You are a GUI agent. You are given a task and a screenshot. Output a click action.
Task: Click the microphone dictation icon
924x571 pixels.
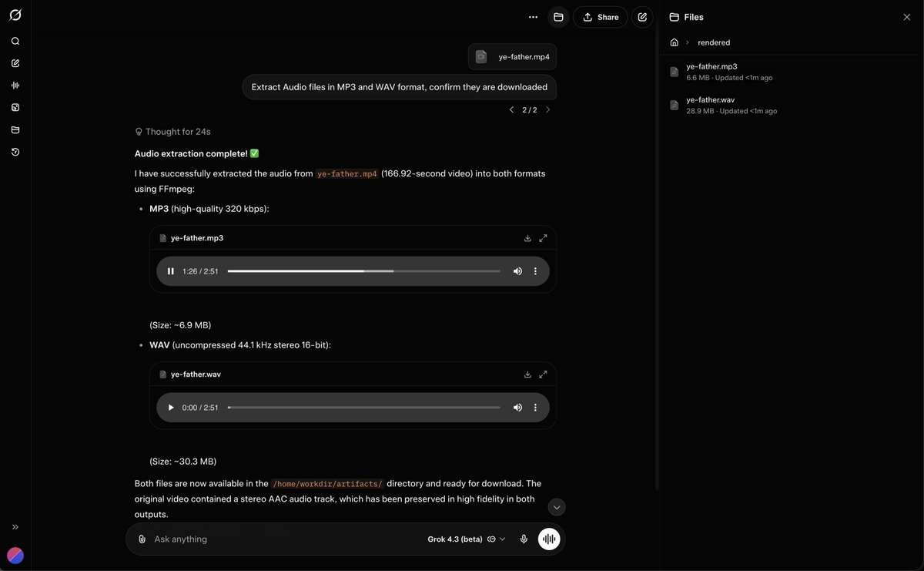click(x=524, y=539)
